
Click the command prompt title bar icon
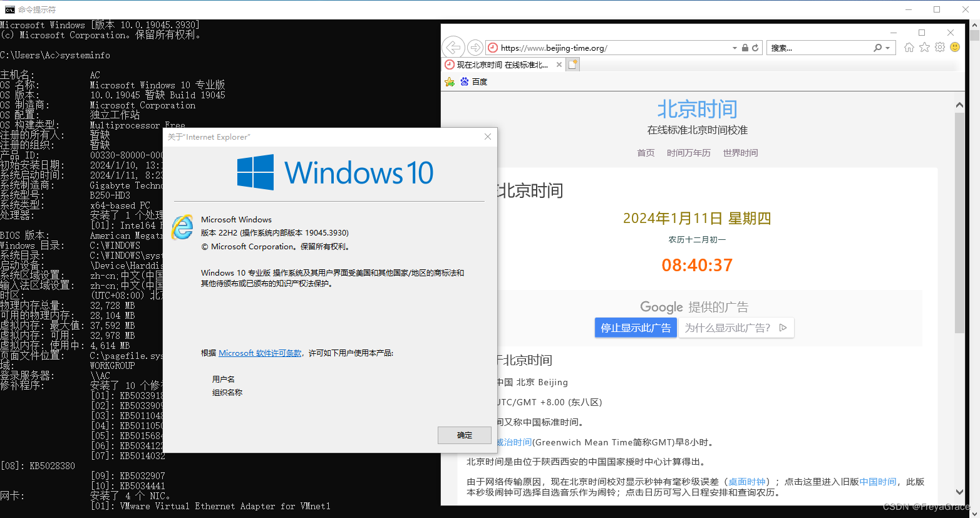[x=9, y=9]
